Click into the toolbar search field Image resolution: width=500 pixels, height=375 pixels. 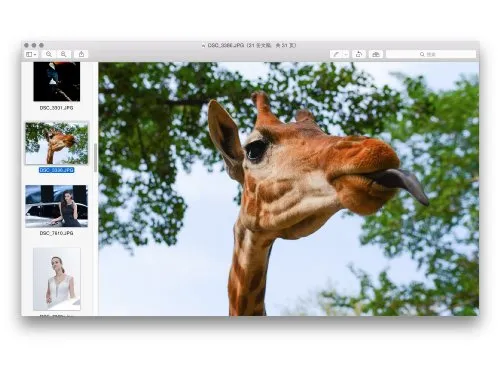point(431,54)
